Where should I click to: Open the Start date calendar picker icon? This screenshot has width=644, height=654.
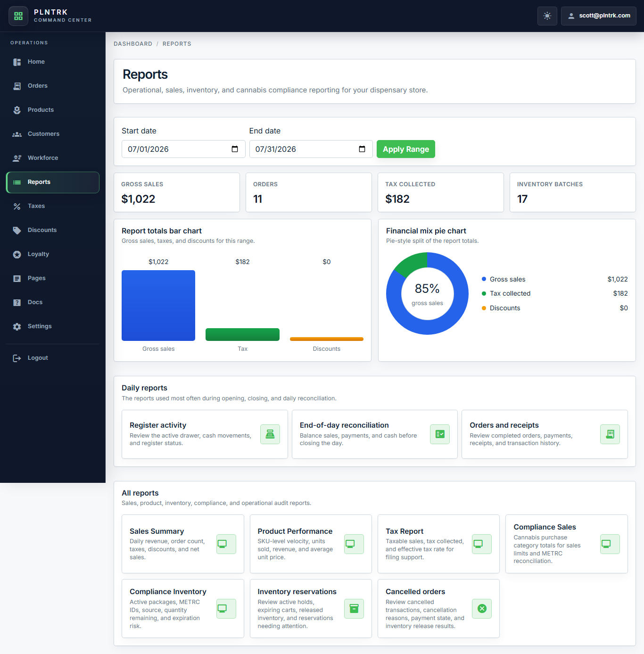click(235, 149)
